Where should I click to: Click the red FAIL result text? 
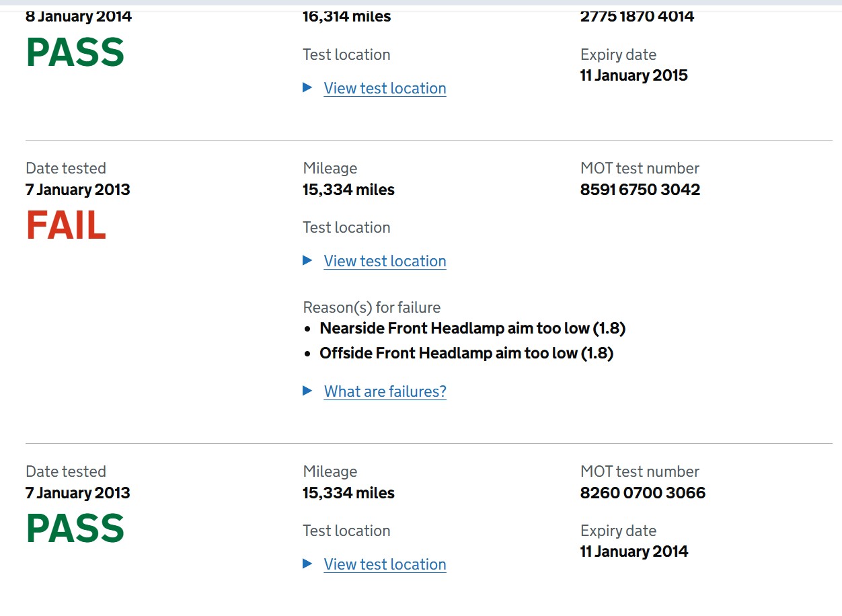click(66, 226)
